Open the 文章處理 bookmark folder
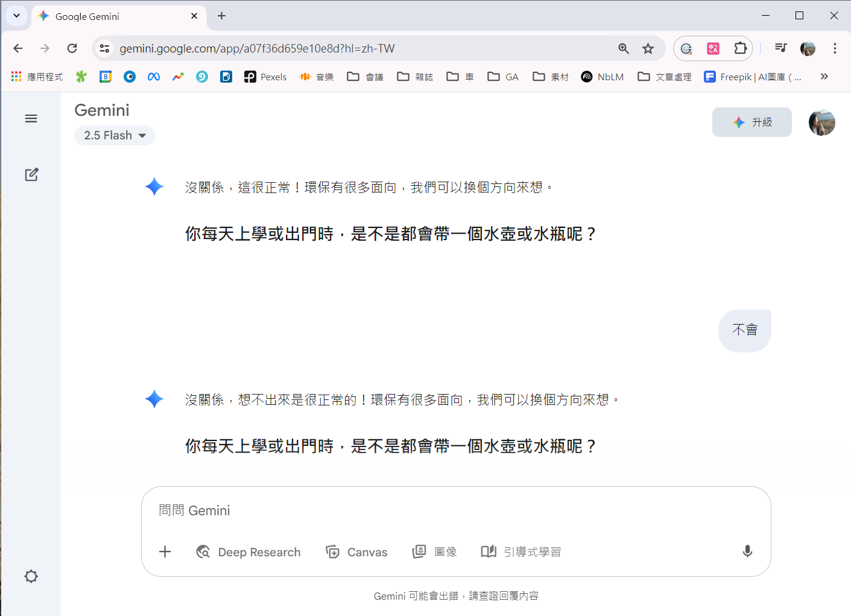Image resolution: width=851 pixels, height=616 pixels. click(x=665, y=77)
